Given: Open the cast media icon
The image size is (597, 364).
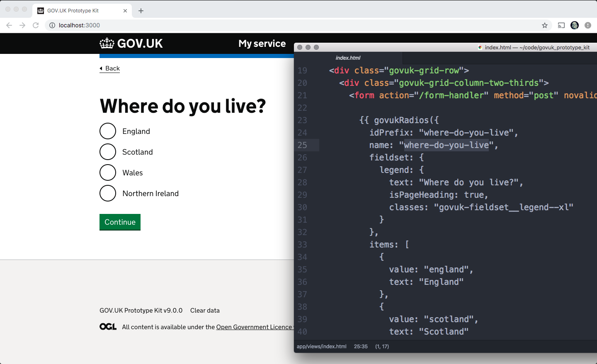Looking at the screenshot, I should pyautogui.click(x=561, y=25).
